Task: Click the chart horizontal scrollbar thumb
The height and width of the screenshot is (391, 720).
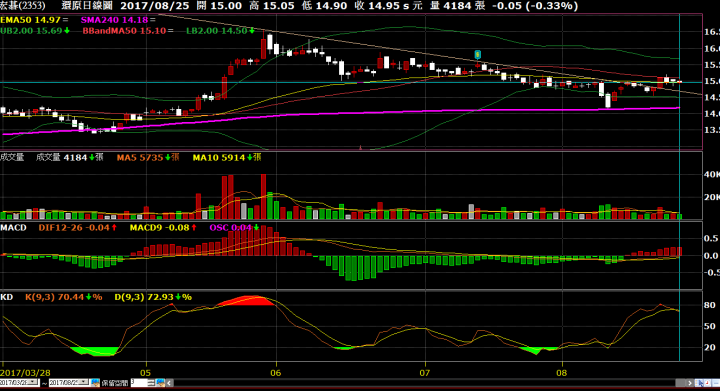Action: click(x=681, y=383)
